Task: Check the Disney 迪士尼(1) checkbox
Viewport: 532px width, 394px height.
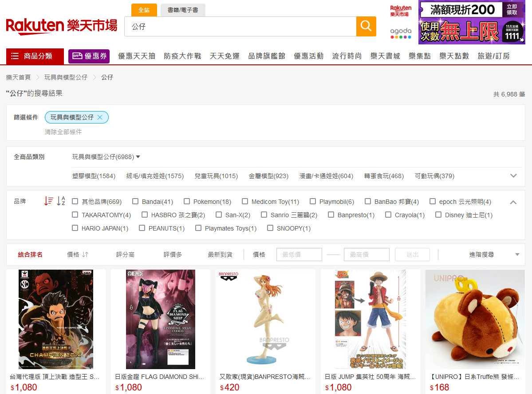Action: tap(438, 215)
